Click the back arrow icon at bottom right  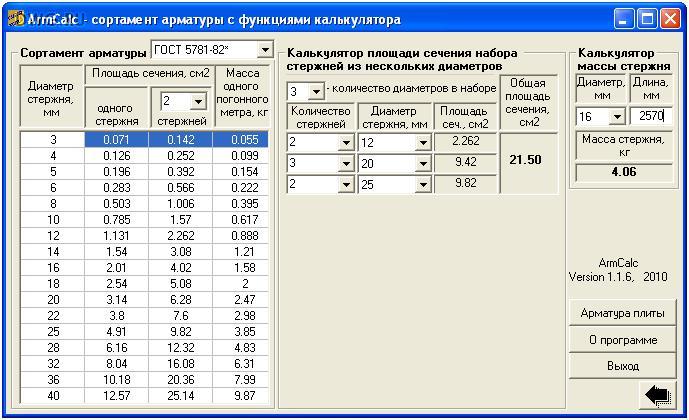pos(659,395)
